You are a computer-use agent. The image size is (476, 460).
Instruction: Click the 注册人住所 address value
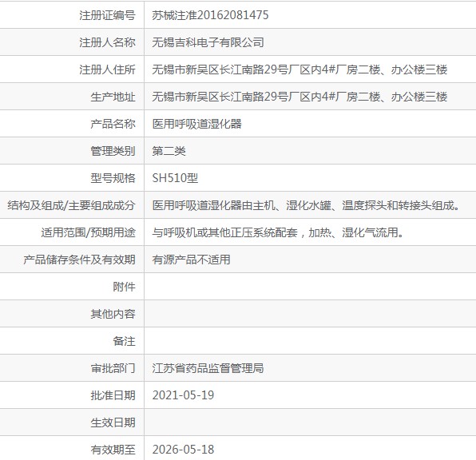pyautogui.click(x=299, y=69)
